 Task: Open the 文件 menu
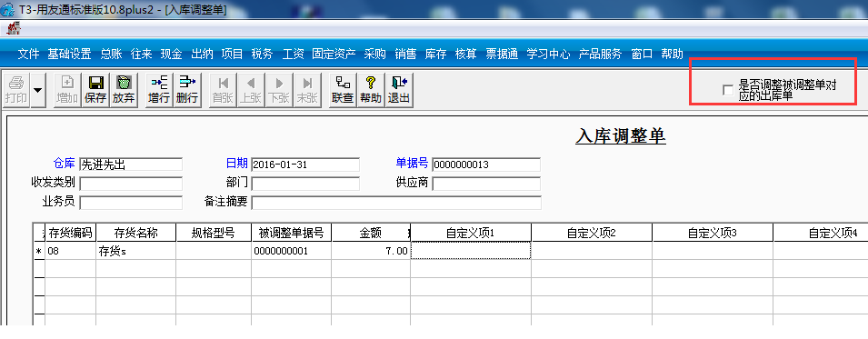point(29,55)
